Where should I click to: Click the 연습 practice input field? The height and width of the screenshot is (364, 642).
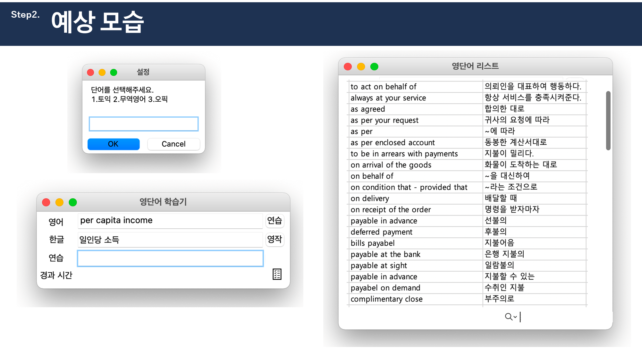coord(170,258)
